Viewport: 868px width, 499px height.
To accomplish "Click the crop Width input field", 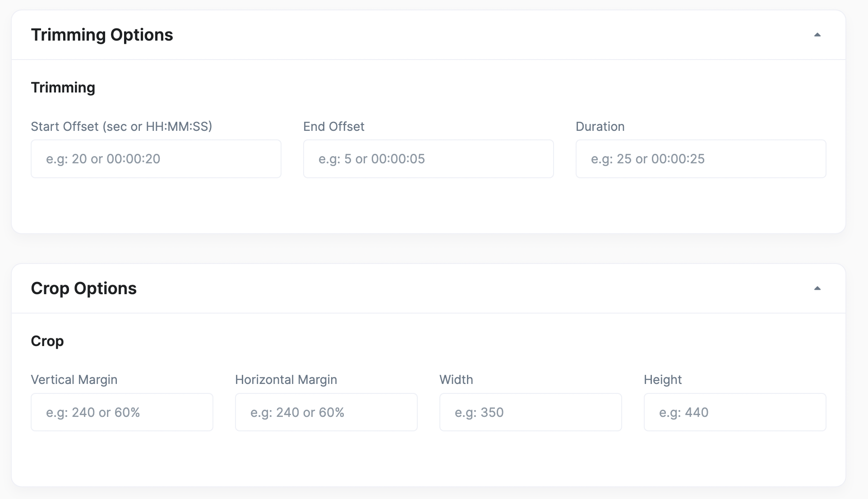I will (531, 412).
